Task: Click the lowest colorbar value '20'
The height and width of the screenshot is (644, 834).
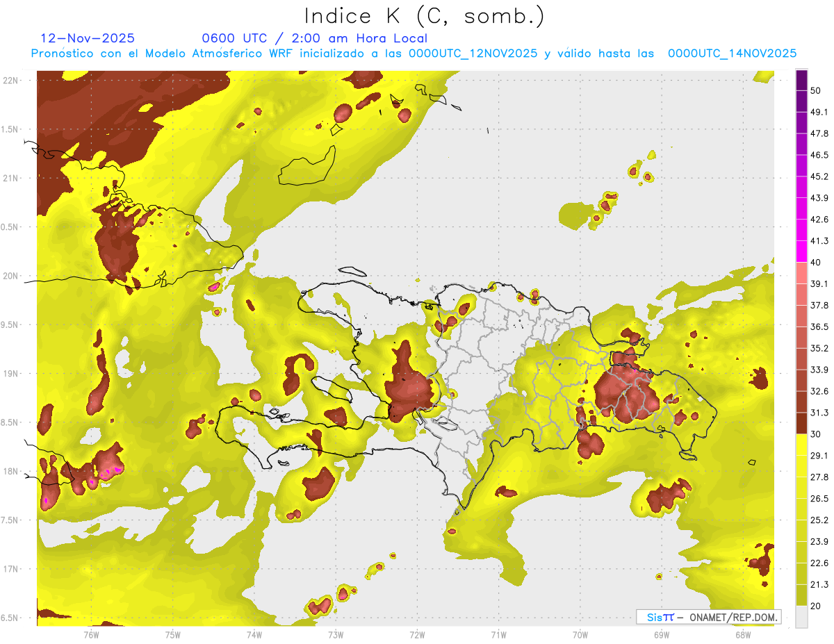Action: [816, 606]
